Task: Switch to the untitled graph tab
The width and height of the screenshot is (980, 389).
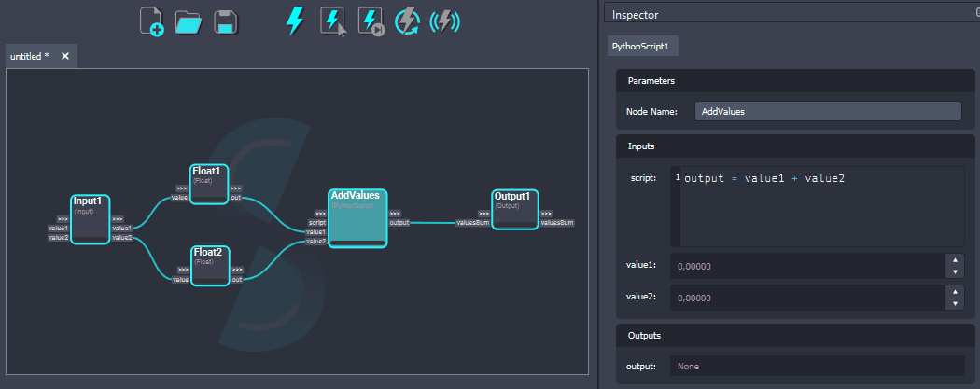Action: [x=30, y=57]
